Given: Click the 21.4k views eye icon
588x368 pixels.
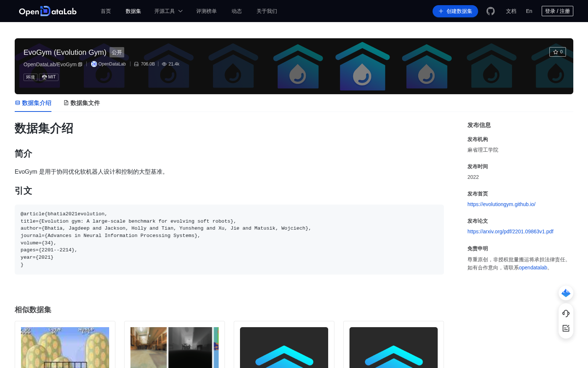Looking at the screenshot, I should 164,64.
